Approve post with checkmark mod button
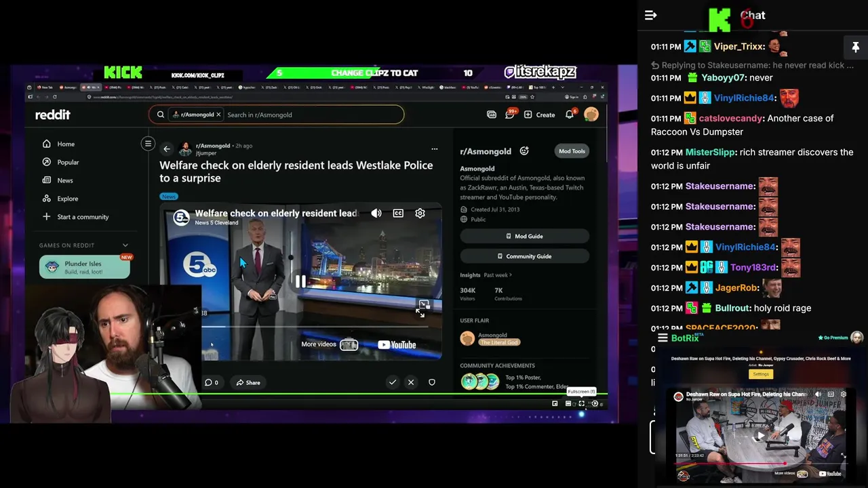Screen dimensions: 868x488 click(x=392, y=382)
